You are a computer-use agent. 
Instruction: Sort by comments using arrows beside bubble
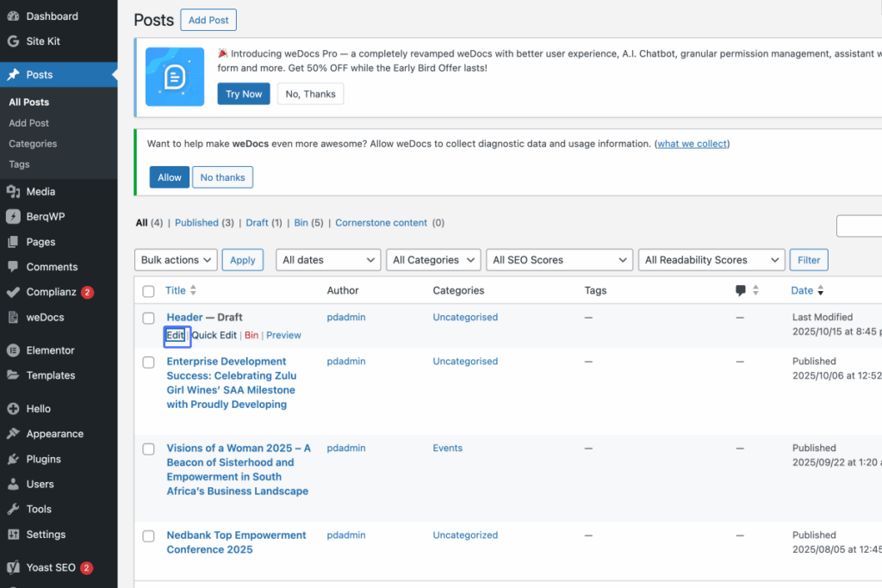755,290
